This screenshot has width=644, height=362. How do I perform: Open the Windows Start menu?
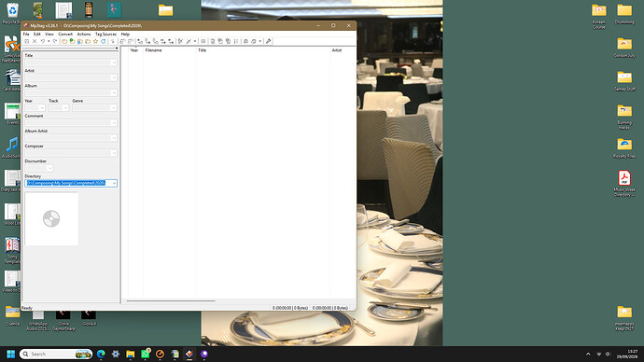pos(11,354)
